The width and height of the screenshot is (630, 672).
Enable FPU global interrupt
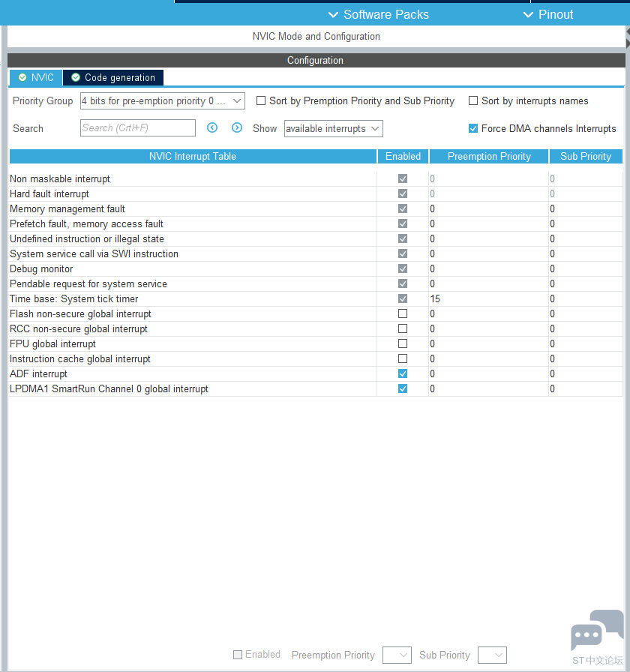tap(403, 343)
